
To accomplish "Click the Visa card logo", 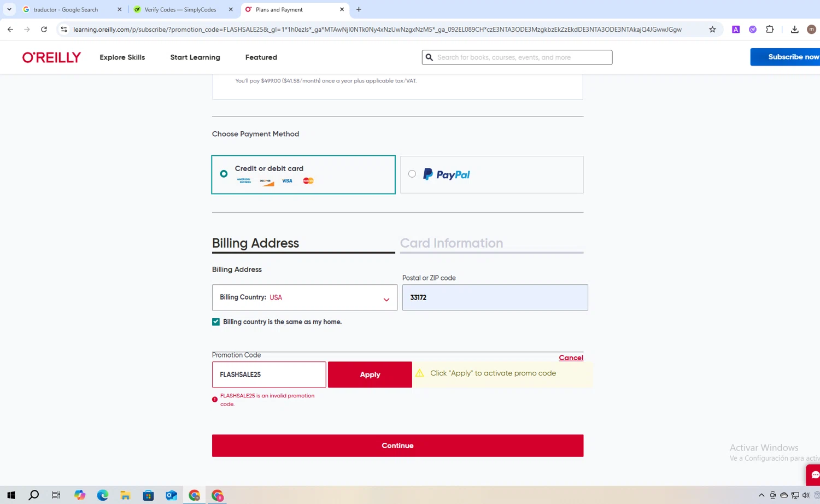I will (x=287, y=181).
